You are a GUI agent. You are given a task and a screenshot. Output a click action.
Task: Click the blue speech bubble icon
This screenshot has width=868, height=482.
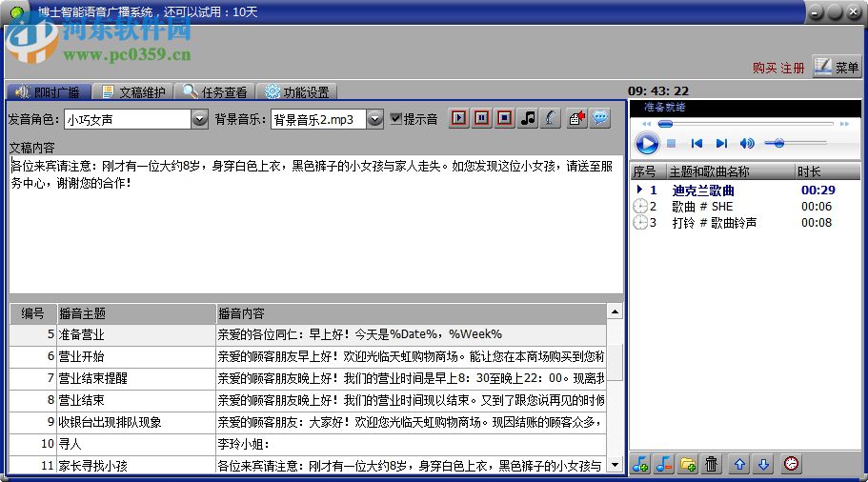[600, 118]
